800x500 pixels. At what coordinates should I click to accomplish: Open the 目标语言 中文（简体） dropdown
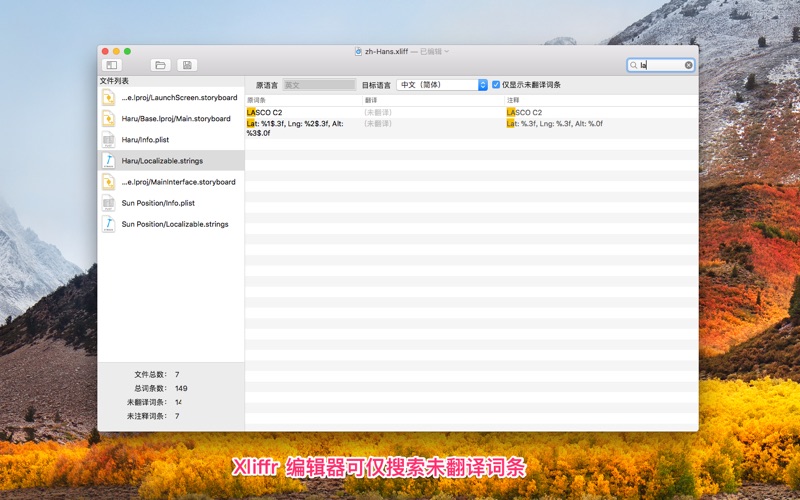tap(441, 85)
